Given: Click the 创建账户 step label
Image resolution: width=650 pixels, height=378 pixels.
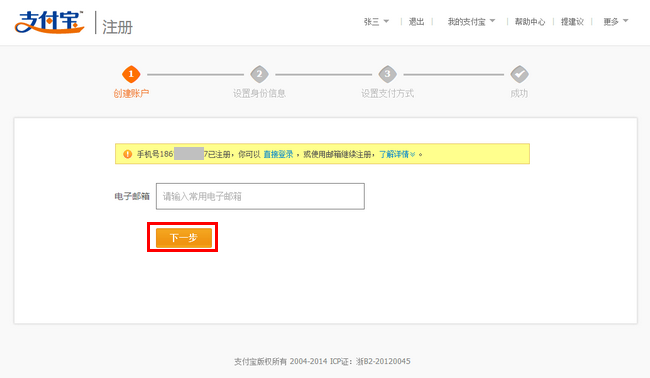Looking at the screenshot, I should click(131, 94).
